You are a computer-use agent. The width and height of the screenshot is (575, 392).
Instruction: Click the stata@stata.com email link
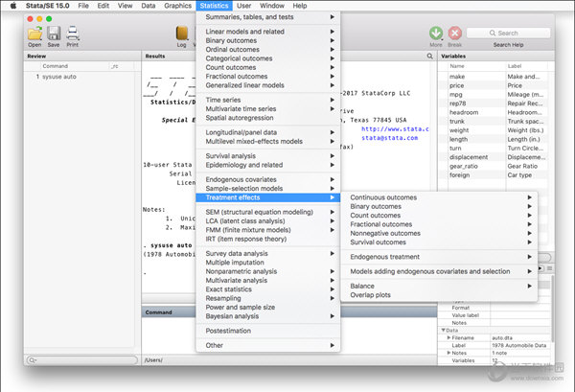(x=391, y=137)
